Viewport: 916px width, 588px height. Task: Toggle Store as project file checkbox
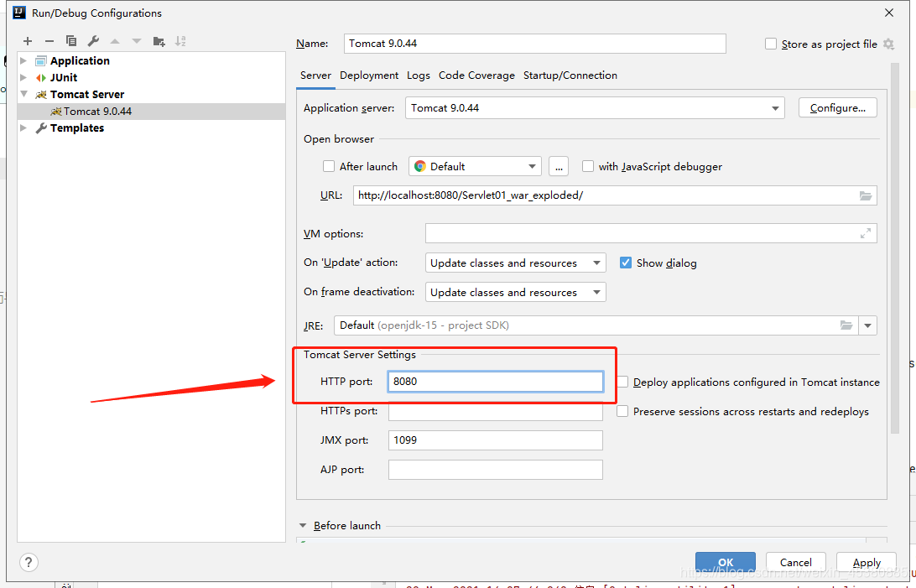tap(771, 44)
